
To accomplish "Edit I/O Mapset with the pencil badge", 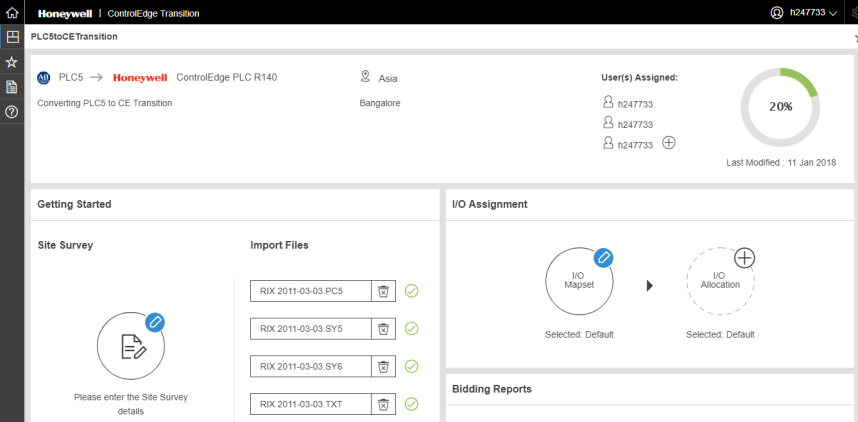I will [x=603, y=257].
